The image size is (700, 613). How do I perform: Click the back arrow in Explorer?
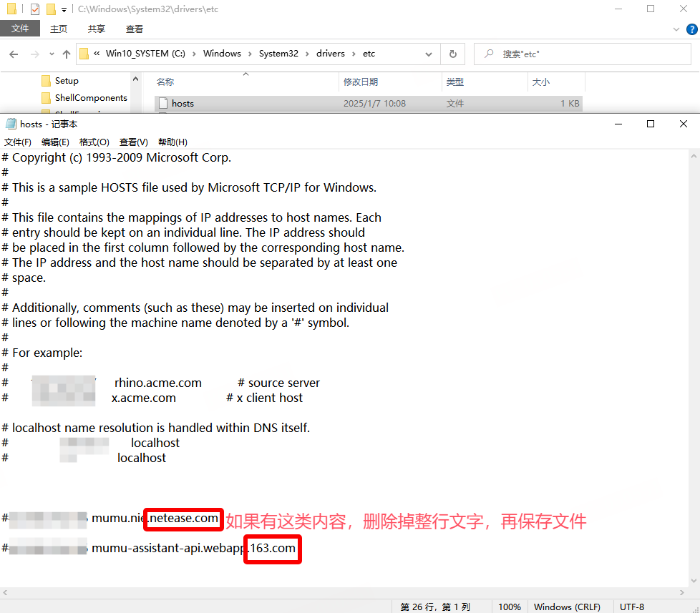(13, 54)
